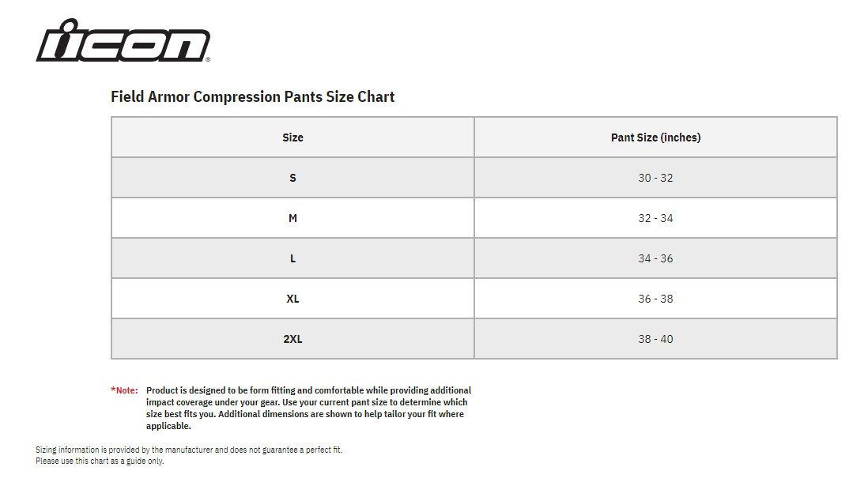Screen dimensions: 868x497
Task: Select the 2XL size cell
Action: pos(292,339)
